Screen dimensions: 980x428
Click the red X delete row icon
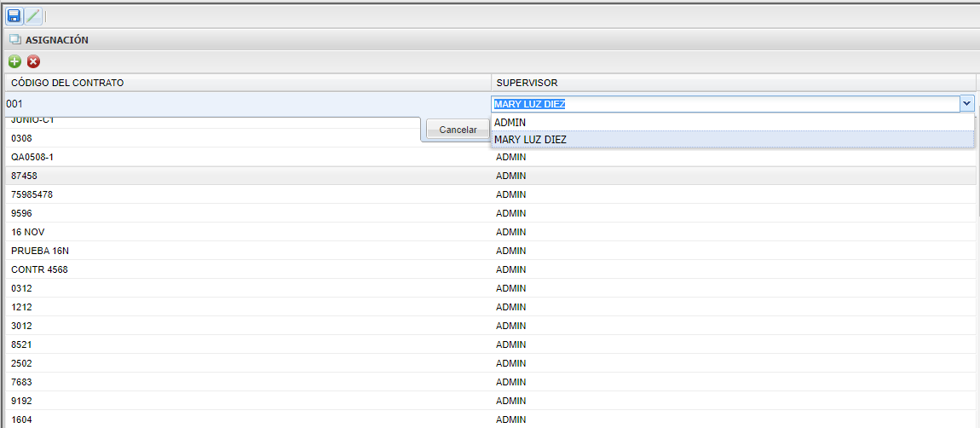click(33, 61)
